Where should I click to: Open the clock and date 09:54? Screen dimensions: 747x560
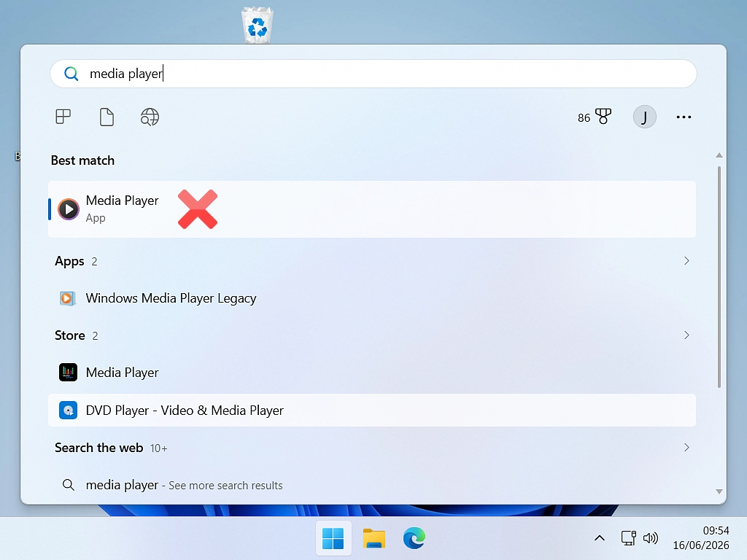tap(701, 538)
